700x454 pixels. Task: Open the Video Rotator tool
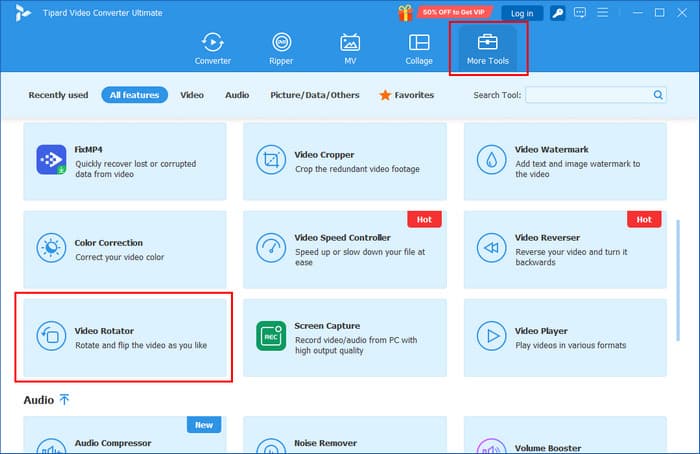pyautogui.click(x=123, y=337)
